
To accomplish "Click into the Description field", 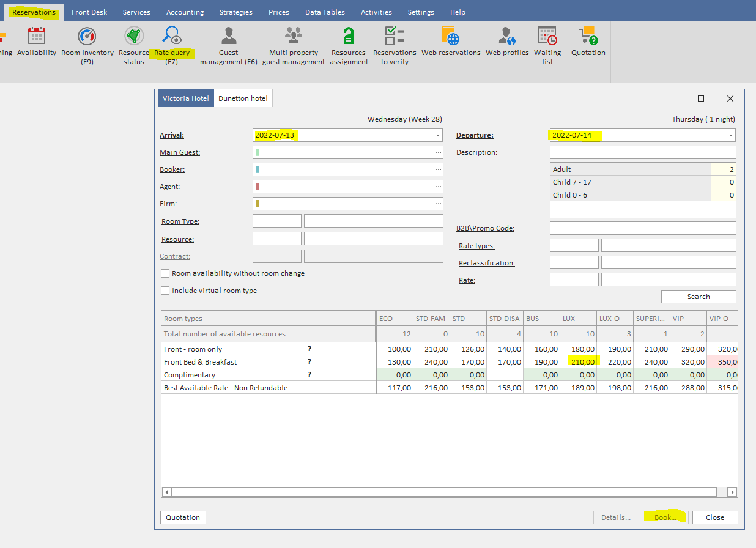I will click(x=643, y=152).
